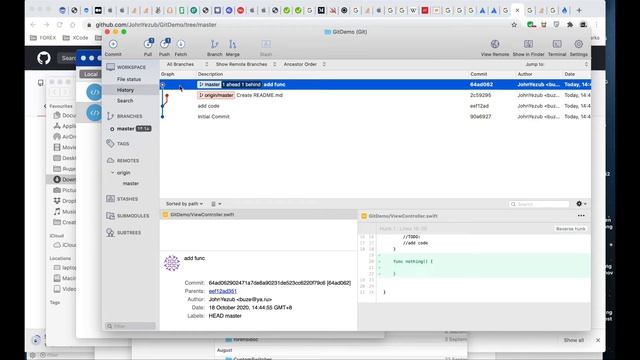640x360 pixels.
Task: Open Show Remote Branches dropdown
Action: pos(246,64)
